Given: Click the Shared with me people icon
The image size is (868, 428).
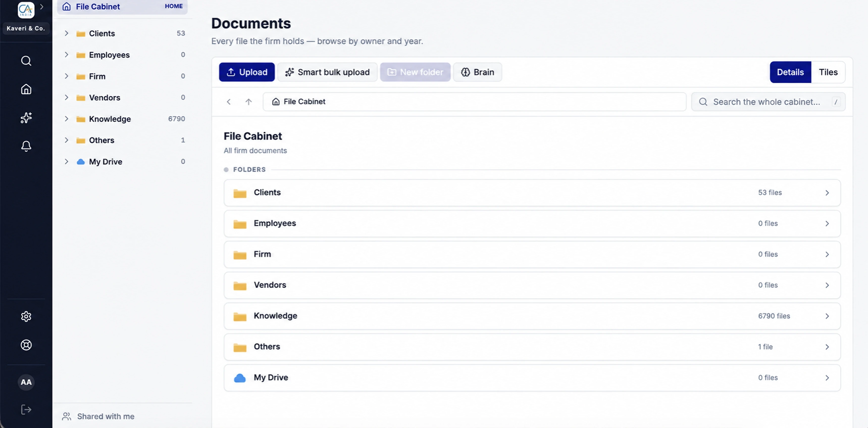Looking at the screenshot, I should (66, 416).
